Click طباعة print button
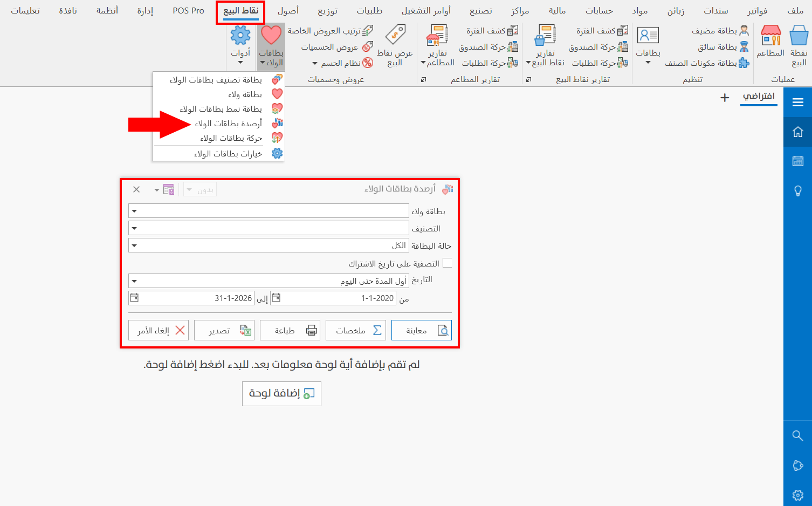The height and width of the screenshot is (506, 812). (290, 330)
